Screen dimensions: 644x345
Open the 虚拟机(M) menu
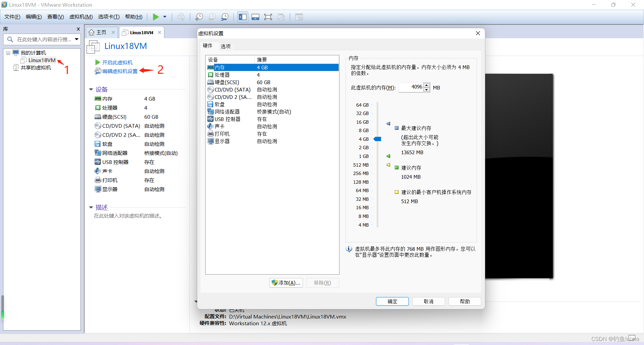click(x=81, y=17)
